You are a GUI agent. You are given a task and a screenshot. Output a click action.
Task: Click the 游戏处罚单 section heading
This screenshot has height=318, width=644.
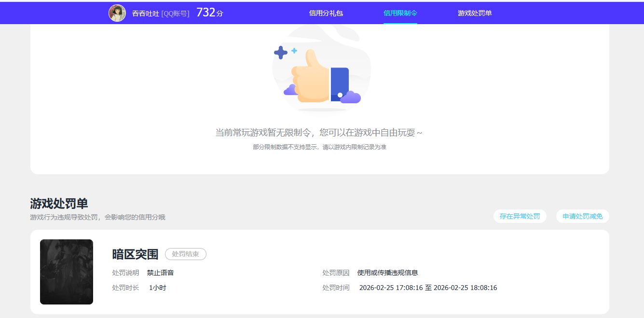(x=59, y=203)
